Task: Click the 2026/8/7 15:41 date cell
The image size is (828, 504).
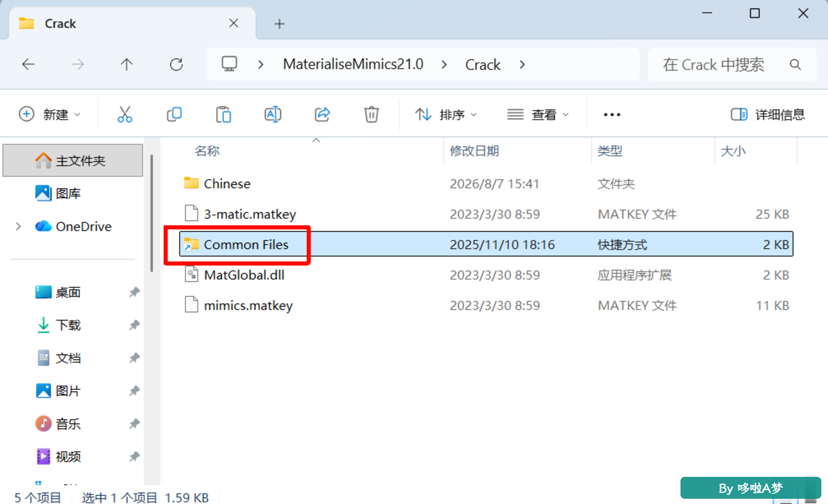Action: click(494, 184)
